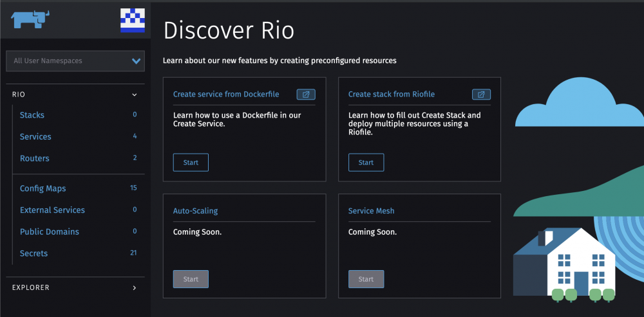Collapse the RIO sidebar section
644x317 pixels.
tap(134, 95)
